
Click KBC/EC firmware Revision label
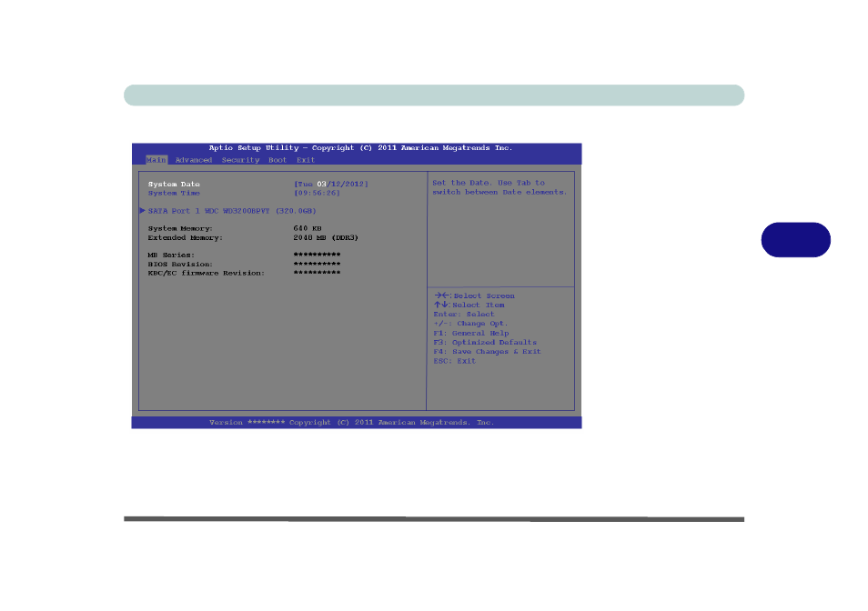206,273
